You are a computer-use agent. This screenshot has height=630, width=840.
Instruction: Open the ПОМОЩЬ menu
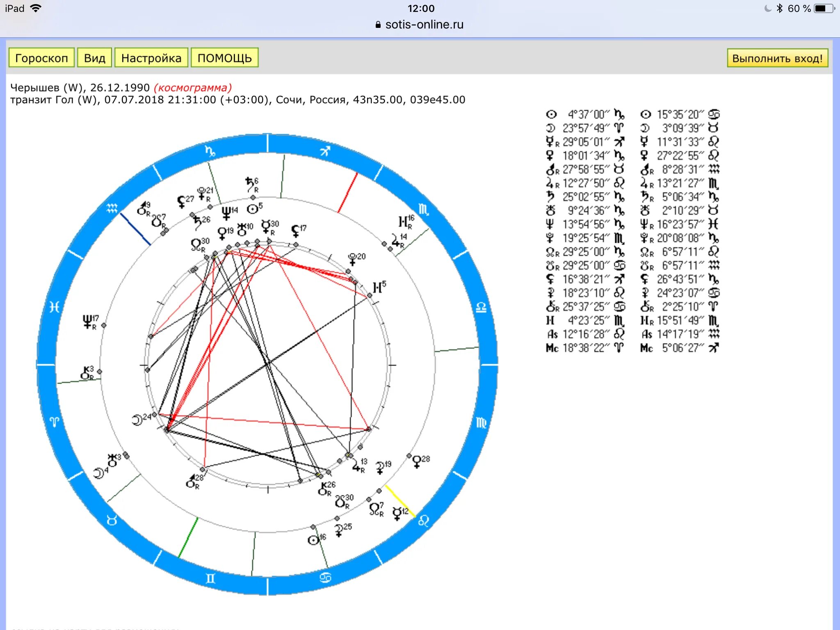224,58
